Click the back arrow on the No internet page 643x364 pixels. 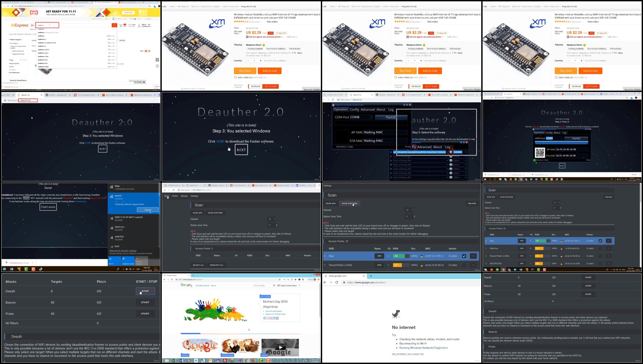click(325, 282)
